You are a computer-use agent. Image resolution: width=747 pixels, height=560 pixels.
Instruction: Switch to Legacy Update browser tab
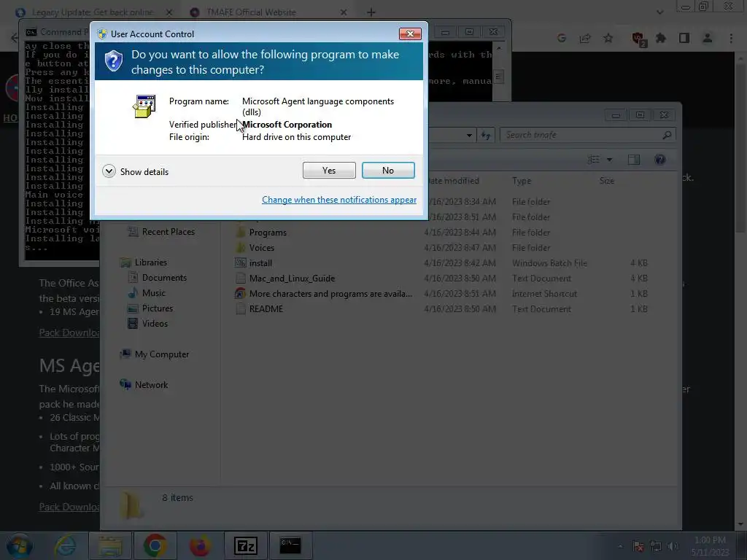[93, 12]
